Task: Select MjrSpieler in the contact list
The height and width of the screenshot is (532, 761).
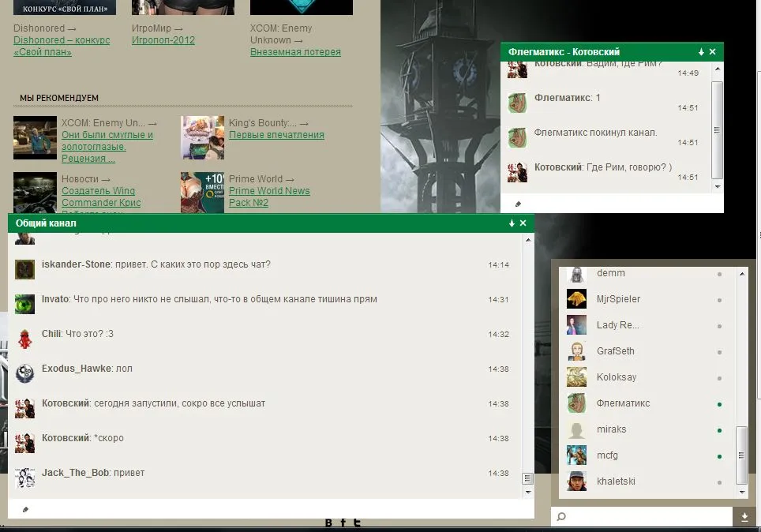Action: [x=618, y=299]
